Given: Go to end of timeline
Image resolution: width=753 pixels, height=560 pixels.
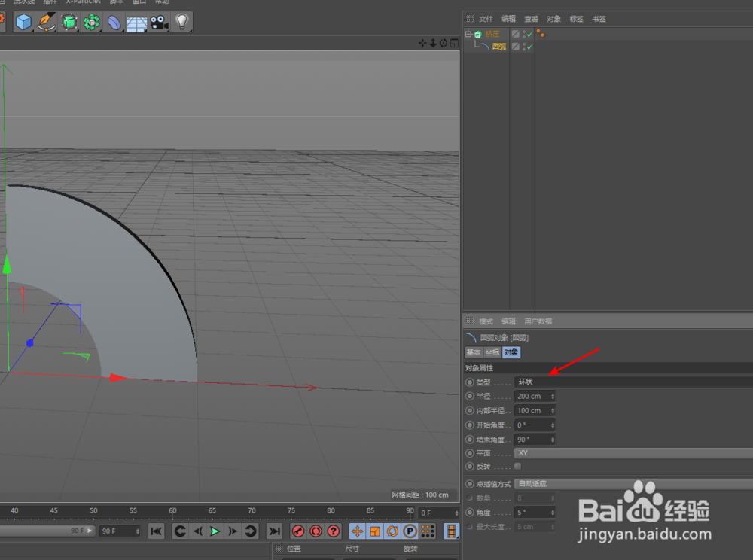Looking at the screenshot, I should [274, 531].
